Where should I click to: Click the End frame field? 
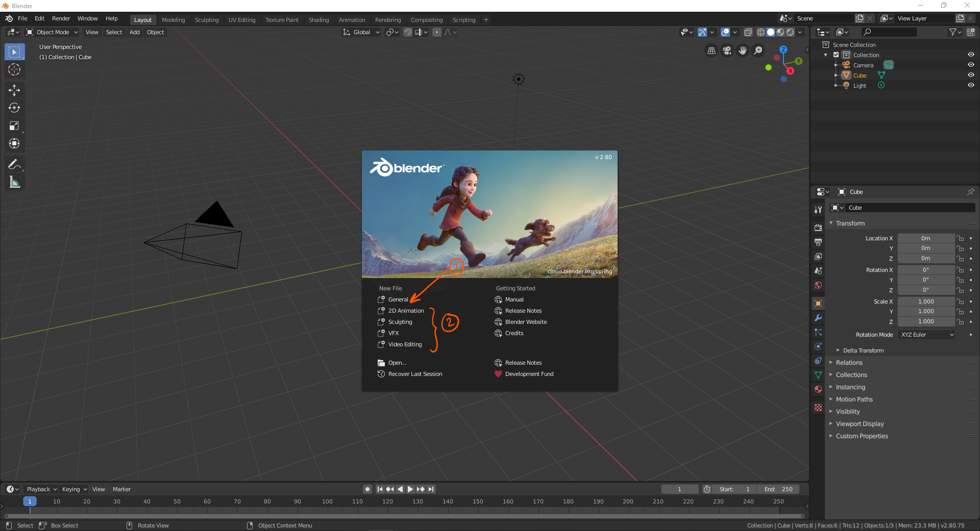778,489
